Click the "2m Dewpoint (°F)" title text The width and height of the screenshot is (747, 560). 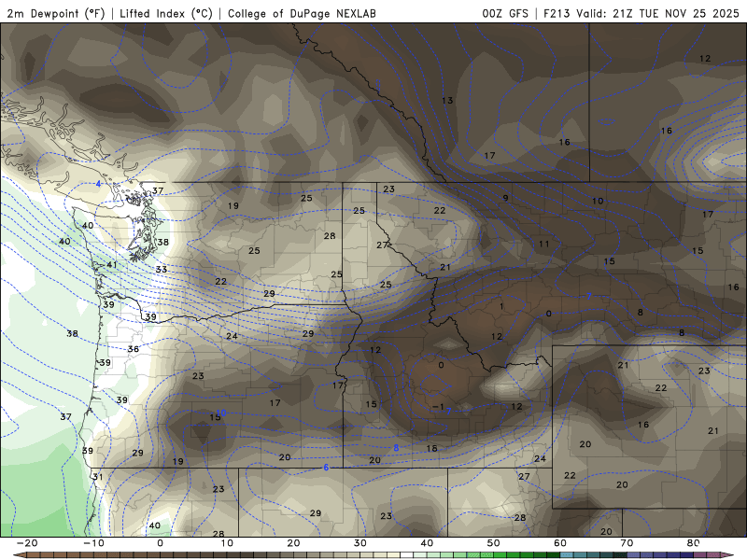point(56,13)
